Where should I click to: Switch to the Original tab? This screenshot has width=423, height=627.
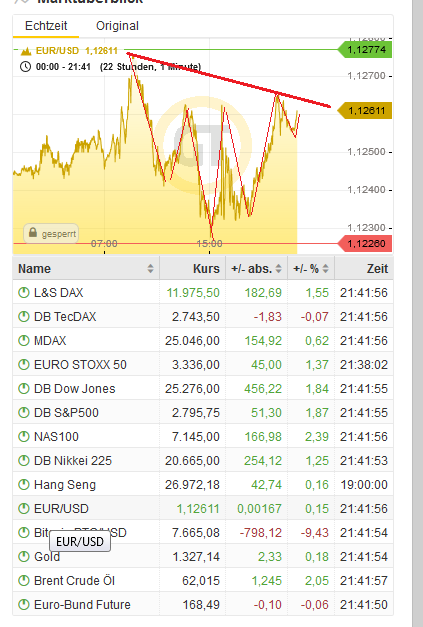point(117,26)
